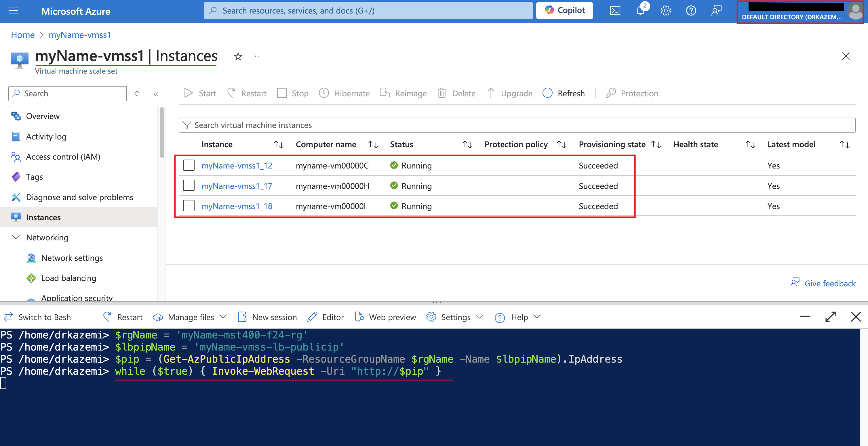Sort by the Protection policy column

[x=562, y=144]
